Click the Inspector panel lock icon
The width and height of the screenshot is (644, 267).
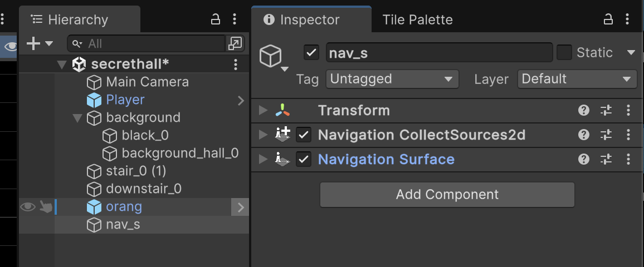(608, 19)
